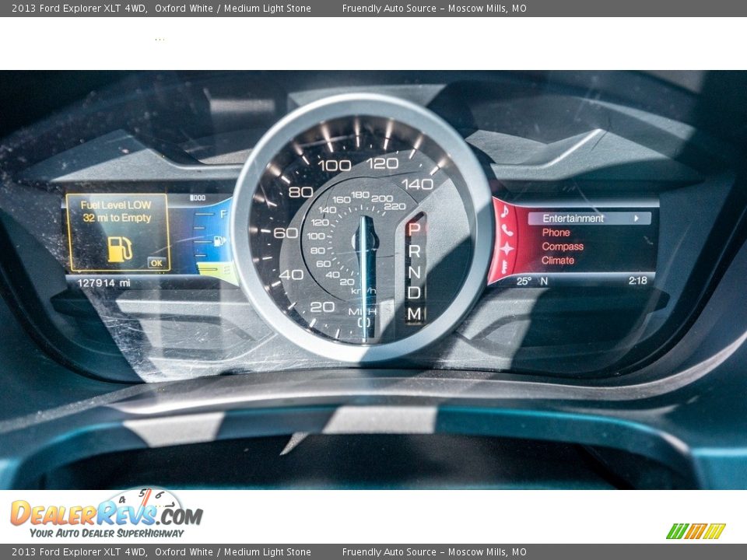Click the "D" gear indicator
The width and height of the screenshot is (747, 560).
(414, 292)
